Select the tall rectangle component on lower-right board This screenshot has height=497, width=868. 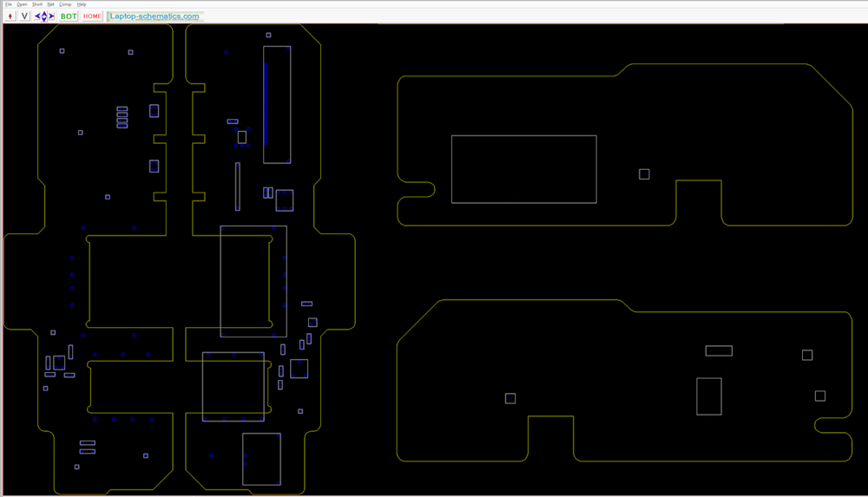tap(709, 396)
